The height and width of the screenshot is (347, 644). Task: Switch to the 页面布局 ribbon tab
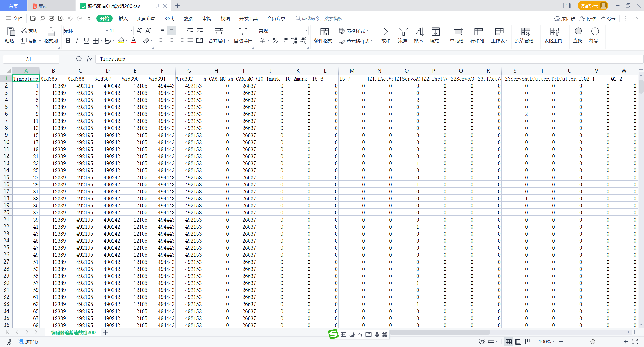tap(146, 18)
